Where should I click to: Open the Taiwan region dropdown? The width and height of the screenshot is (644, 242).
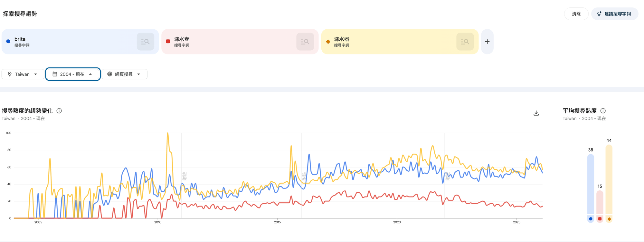(x=23, y=74)
